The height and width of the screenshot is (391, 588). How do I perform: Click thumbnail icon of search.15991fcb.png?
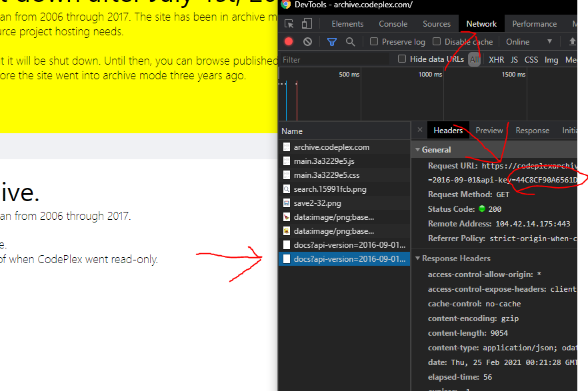tap(287, 189)
